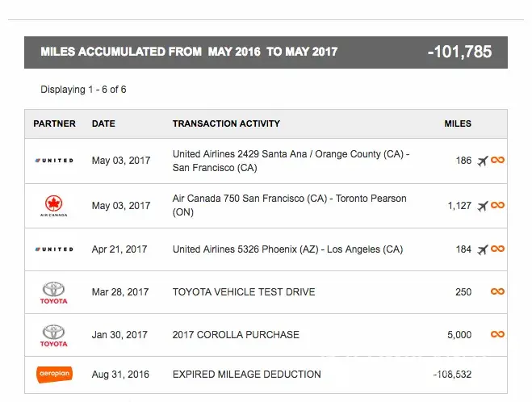This screenshot has height=402, width=532.
Task: Click the airplane icon beside 1,127 miles
Action: tap(483, 206)
